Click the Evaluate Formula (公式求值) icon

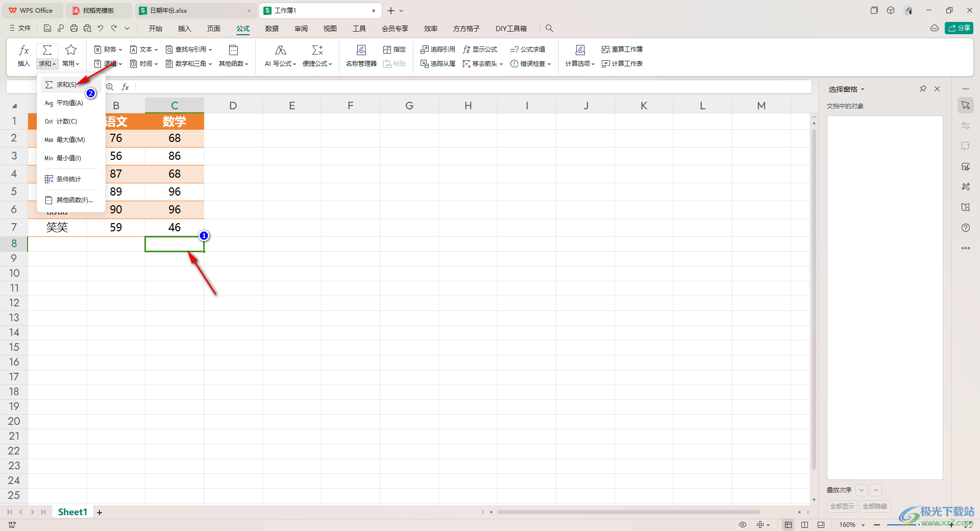click(514, 50)
